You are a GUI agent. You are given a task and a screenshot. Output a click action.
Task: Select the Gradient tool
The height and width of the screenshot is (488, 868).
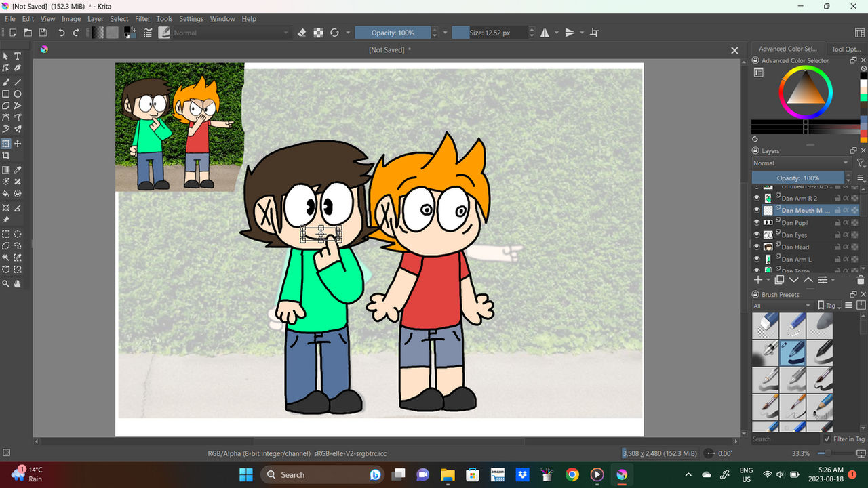[x=6, y=170]
